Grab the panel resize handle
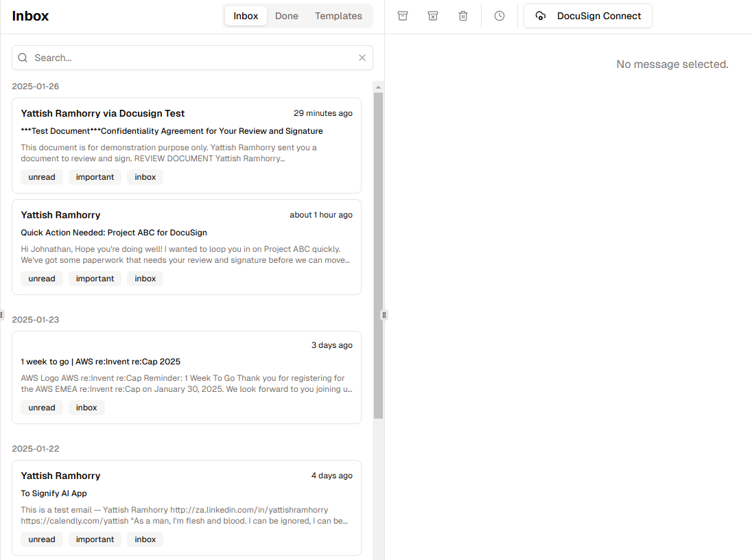 click(x=384, y=315)
